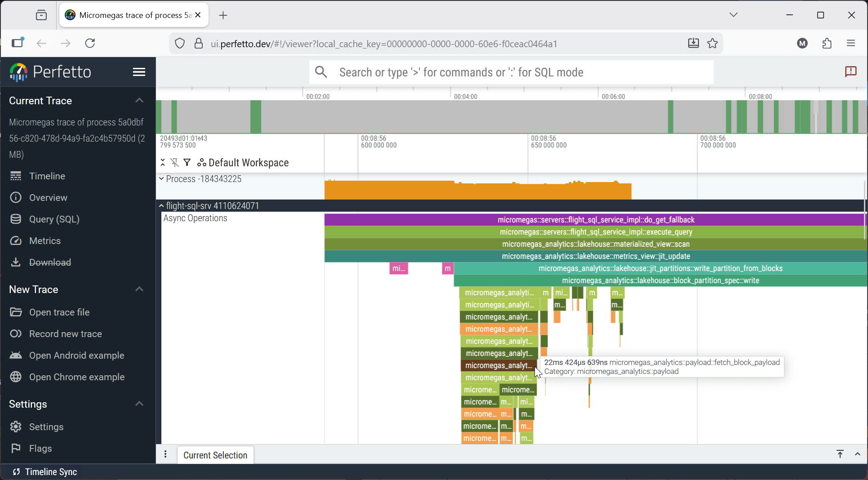Open the Metrics gauge icon
This screenshot has width=868, height=480.
coord(16,241)
